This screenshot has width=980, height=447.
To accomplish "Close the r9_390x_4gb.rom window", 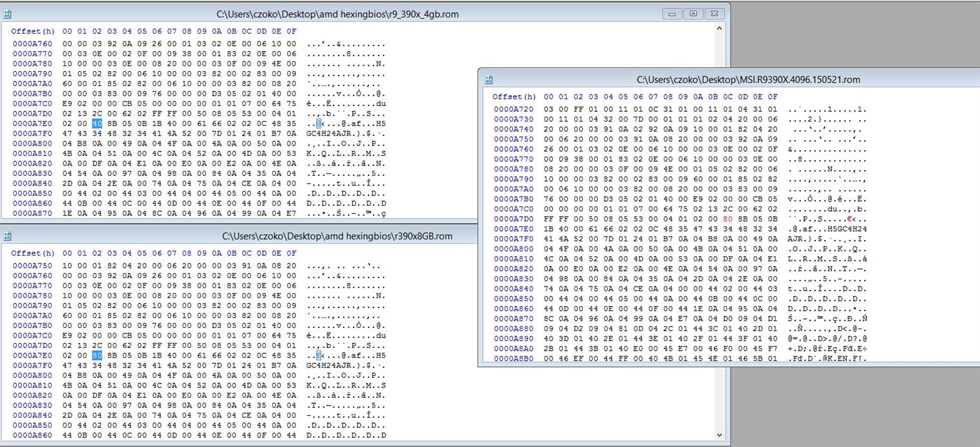I will 714,14.
